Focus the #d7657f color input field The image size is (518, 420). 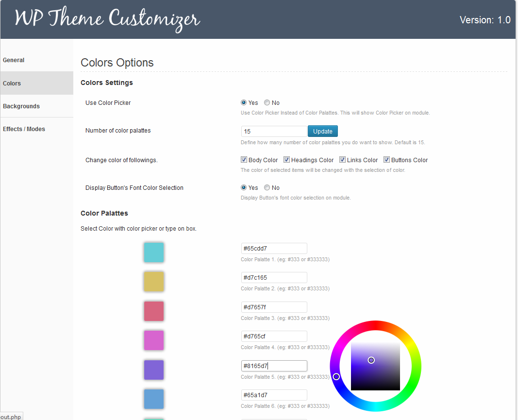click(x=274, y=307)
